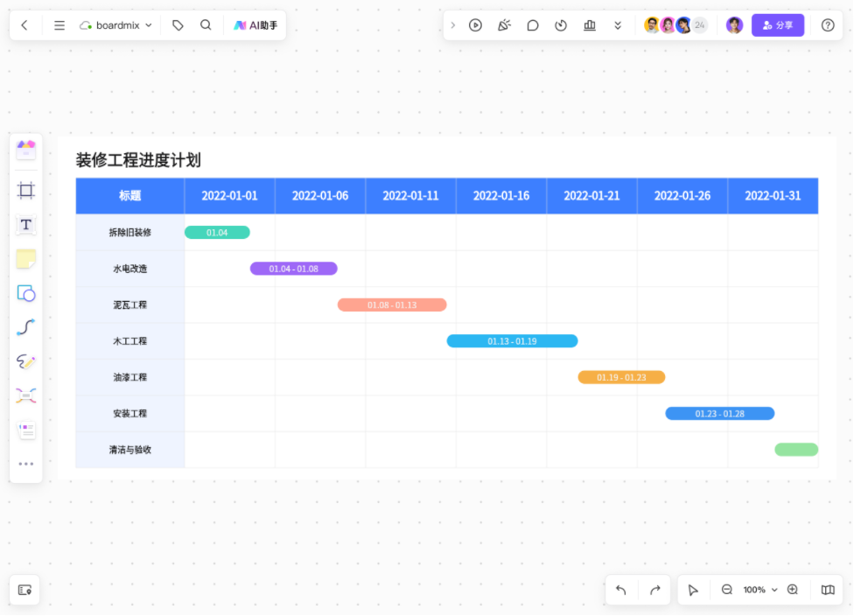
Task: Open the comments bubble icon
Action: (533, 25)
